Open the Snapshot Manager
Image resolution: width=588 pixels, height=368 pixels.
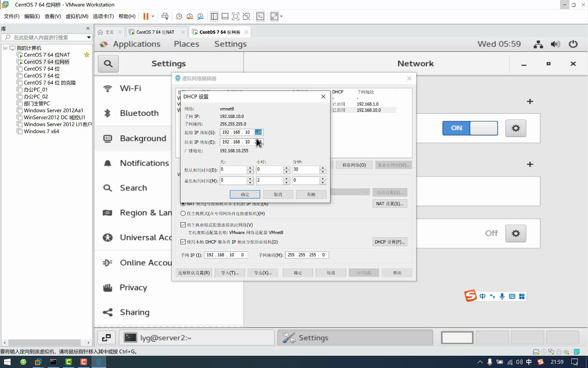coord(200,16)
